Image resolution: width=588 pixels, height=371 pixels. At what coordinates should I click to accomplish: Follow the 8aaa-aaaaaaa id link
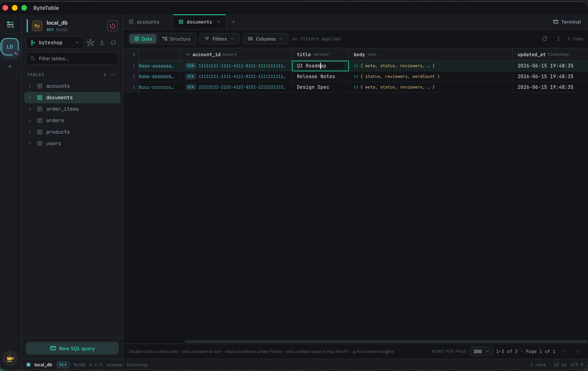(x=156, y=66)
